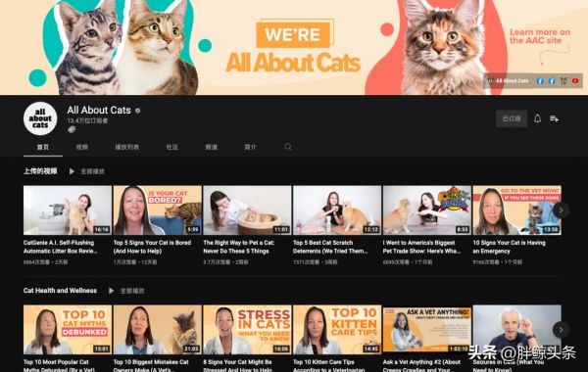Switch to the videos tab

coord(81,147)
